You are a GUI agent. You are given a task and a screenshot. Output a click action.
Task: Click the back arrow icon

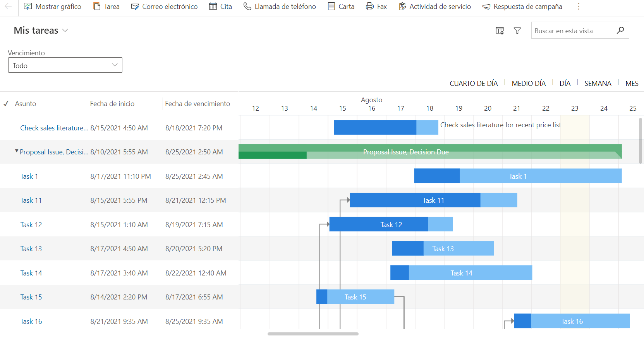[8, 7]
